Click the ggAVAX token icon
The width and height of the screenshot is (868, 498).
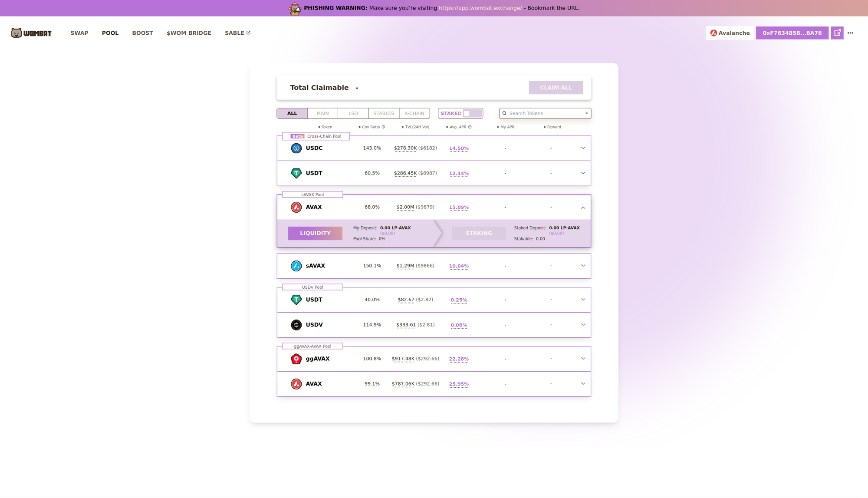296,359
